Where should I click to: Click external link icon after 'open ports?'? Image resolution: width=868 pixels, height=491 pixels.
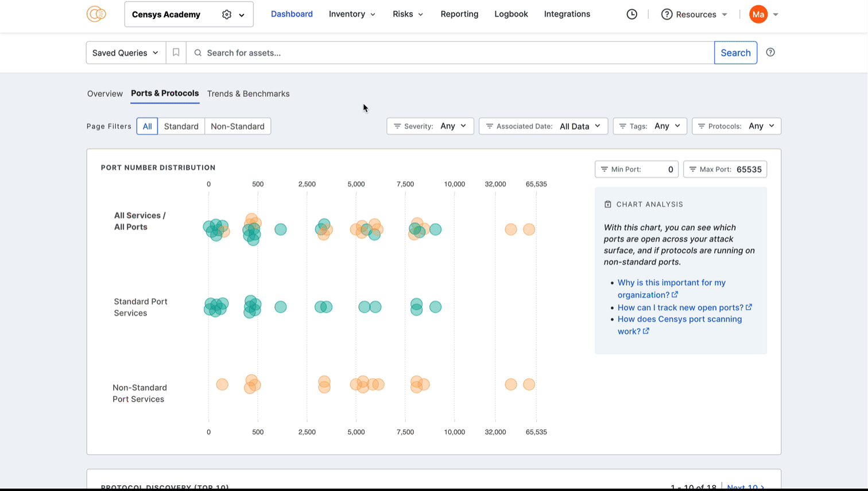coord(749,307)
